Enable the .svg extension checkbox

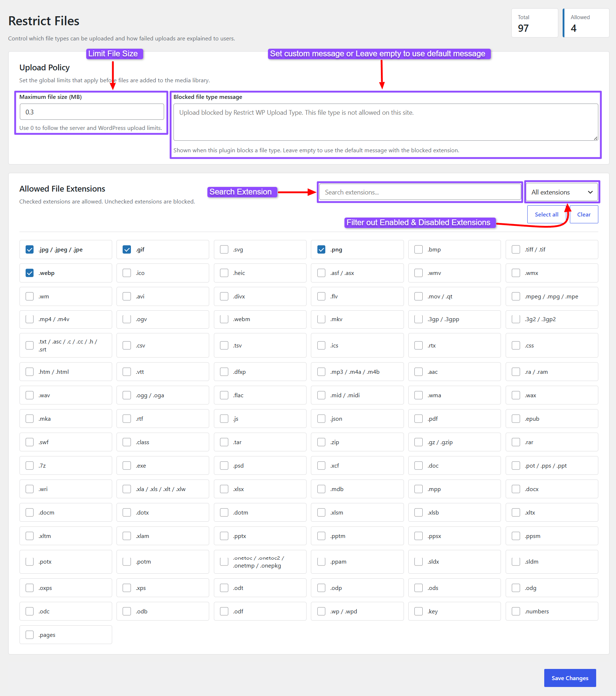pyautogui.click(x=224, y=250)
